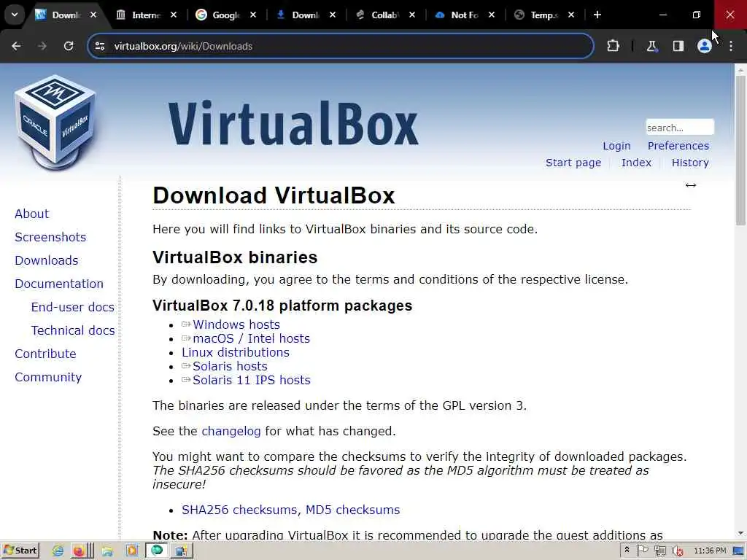This screenshot has width=747, height=560.
Task: Go back to the previous page
Action: click(x=16, y=46)
